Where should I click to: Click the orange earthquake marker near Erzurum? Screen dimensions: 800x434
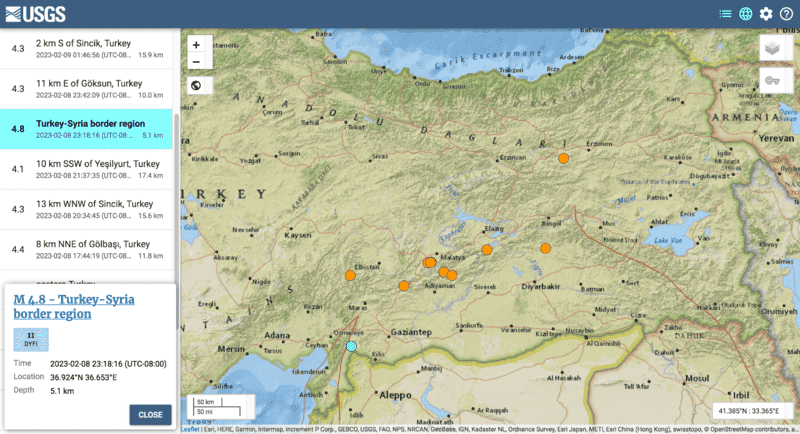point(564,158)
